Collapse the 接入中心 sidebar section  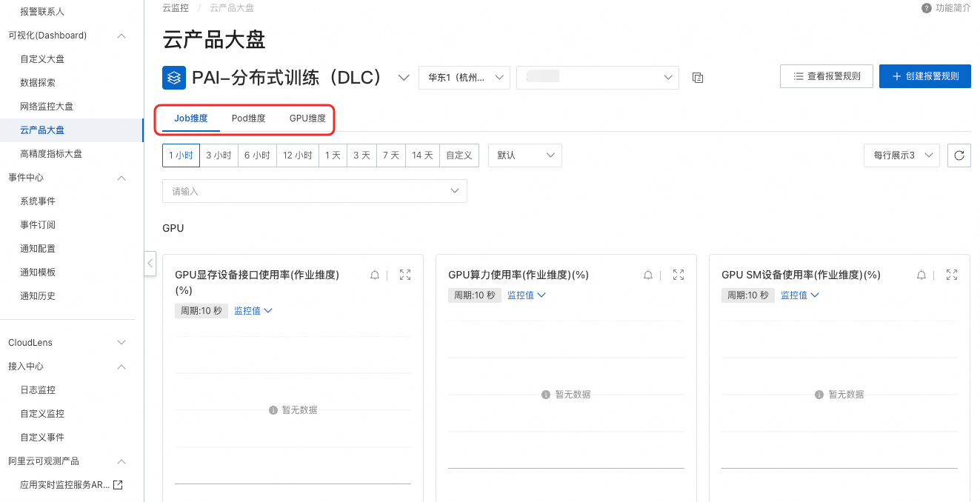pos(121,367)
